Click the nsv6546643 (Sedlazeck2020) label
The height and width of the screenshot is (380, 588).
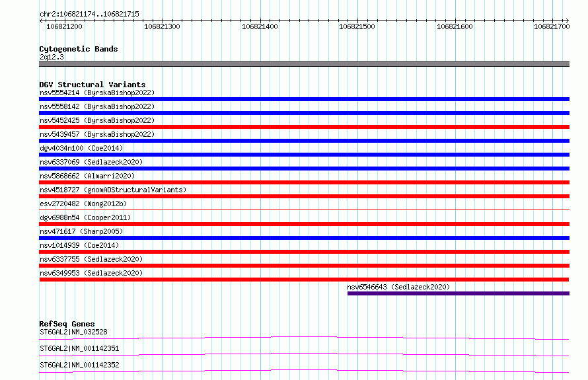pos(398,287)
